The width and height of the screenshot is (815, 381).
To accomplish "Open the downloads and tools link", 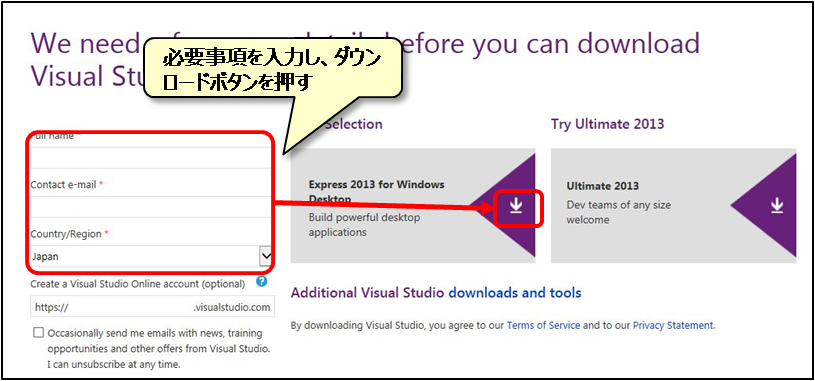I will click(515, 293).
